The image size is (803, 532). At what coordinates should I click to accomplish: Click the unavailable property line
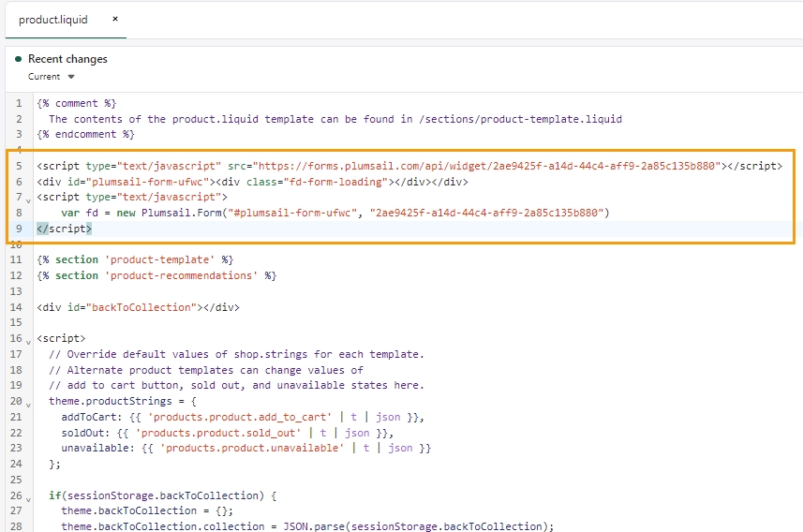coord(246,448)
